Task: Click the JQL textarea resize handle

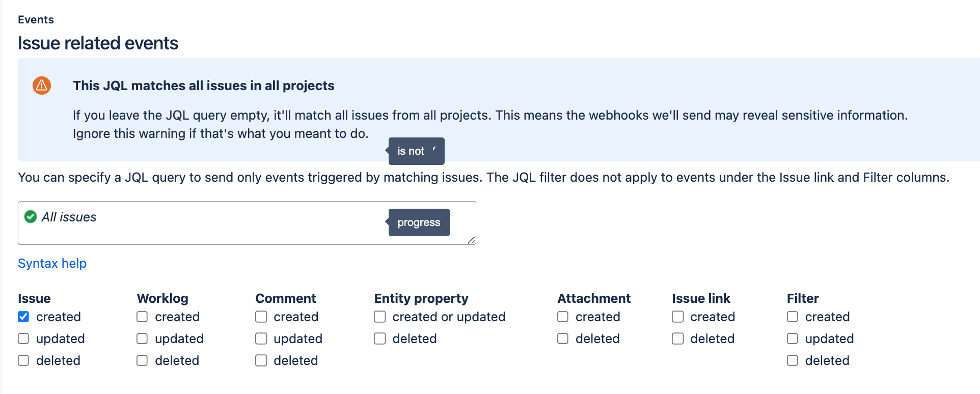Action: pyautogui.click(x=471, y=240)
